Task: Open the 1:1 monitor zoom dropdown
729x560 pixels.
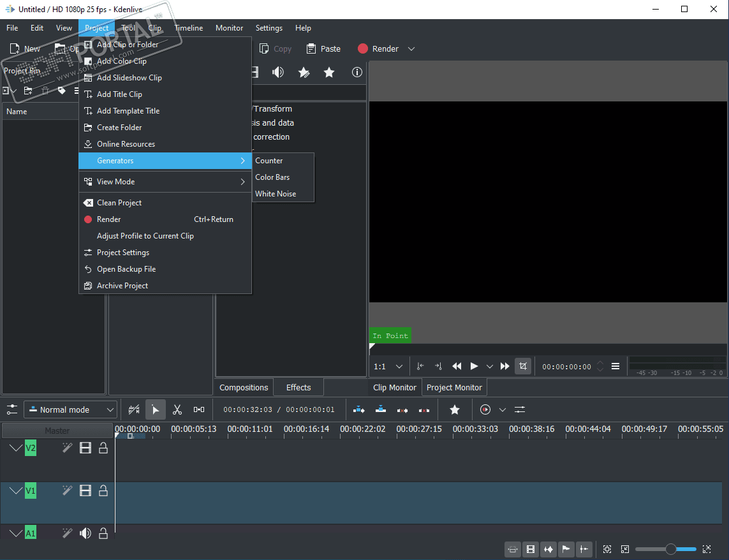Action: coord(388,366)
